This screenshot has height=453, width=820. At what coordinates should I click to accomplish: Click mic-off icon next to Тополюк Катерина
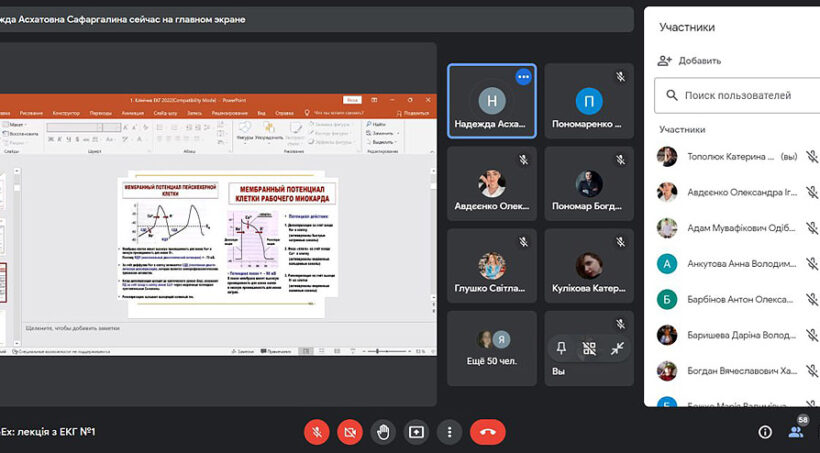tap(812, 156)
